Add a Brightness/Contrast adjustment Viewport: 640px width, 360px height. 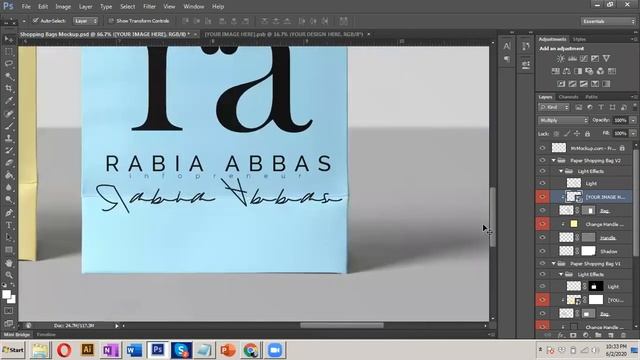pos(561,59)
